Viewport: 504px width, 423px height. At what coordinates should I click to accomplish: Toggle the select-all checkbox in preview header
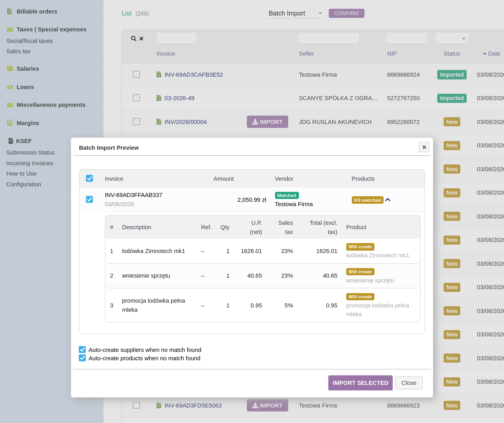coord(89,178)
